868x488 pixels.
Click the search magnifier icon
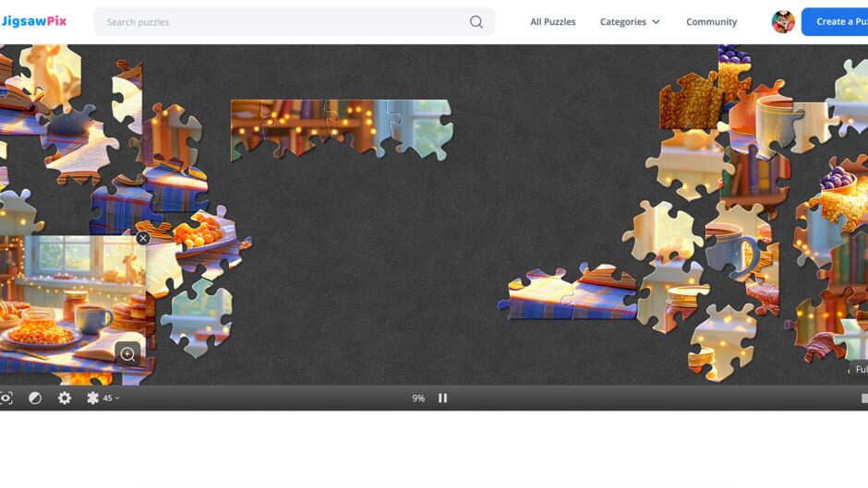pyautogui.click(x=476, y=21)
